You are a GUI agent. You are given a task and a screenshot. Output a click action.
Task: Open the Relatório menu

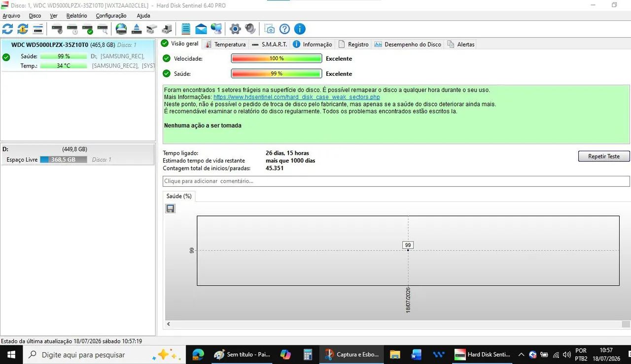(76, 16)
